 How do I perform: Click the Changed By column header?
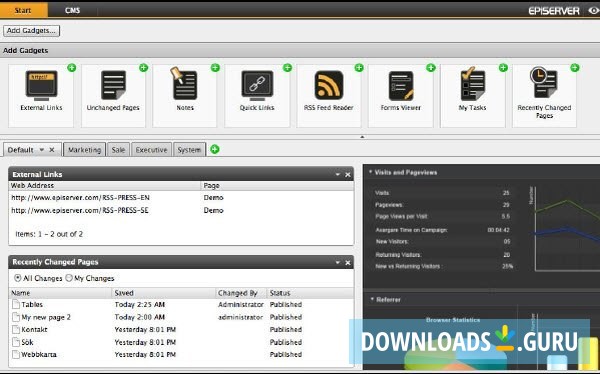[241, 293]
